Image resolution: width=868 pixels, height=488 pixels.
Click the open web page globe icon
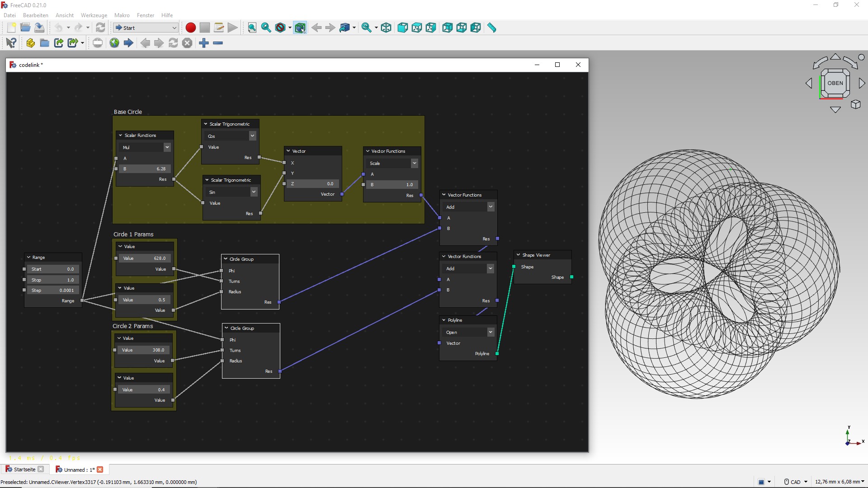(114, 43)
